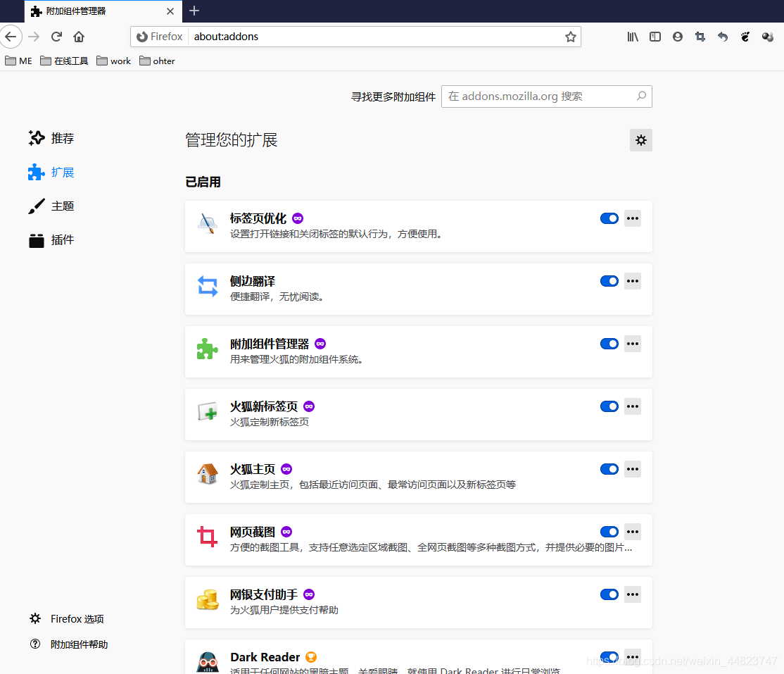Viewport: 784px width, 674px height.
Task: Open more options for 标签页优化
Action: [633, 218]
